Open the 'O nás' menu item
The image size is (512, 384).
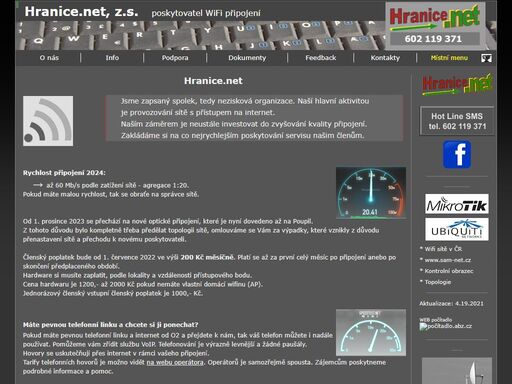click(49, 58)
